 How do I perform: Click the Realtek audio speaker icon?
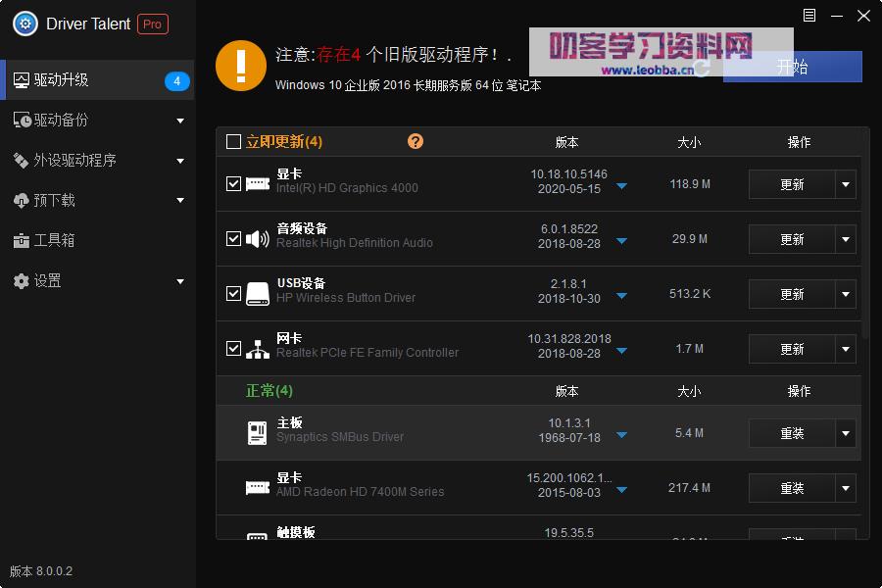(x=258, y=238)
